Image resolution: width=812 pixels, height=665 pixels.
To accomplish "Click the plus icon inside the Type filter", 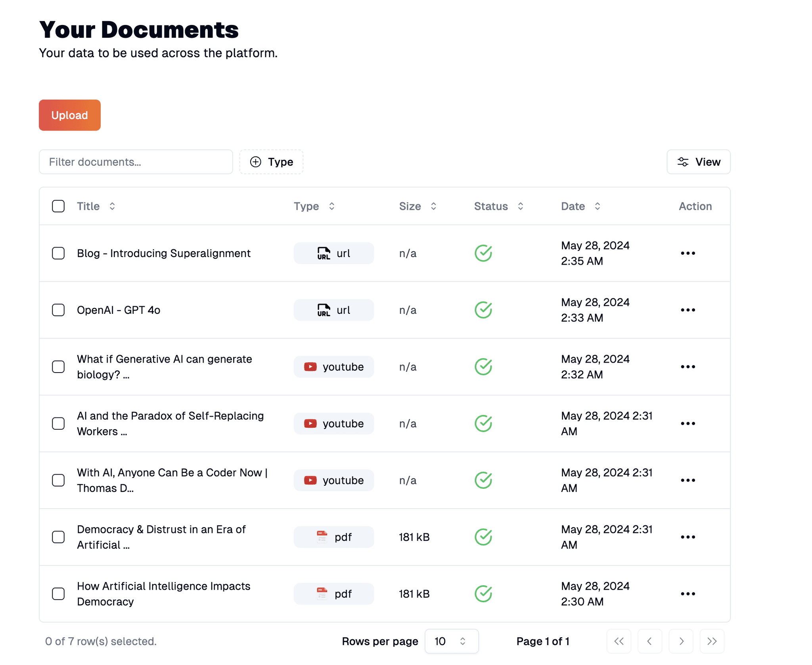I will click(x=255, y=162).
